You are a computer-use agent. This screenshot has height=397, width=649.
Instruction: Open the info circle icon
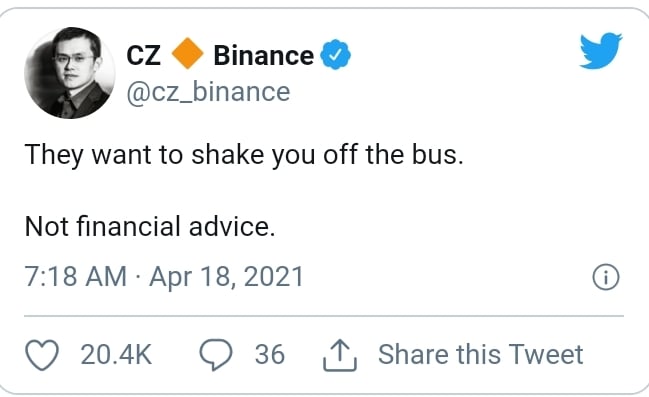(606, 277)
